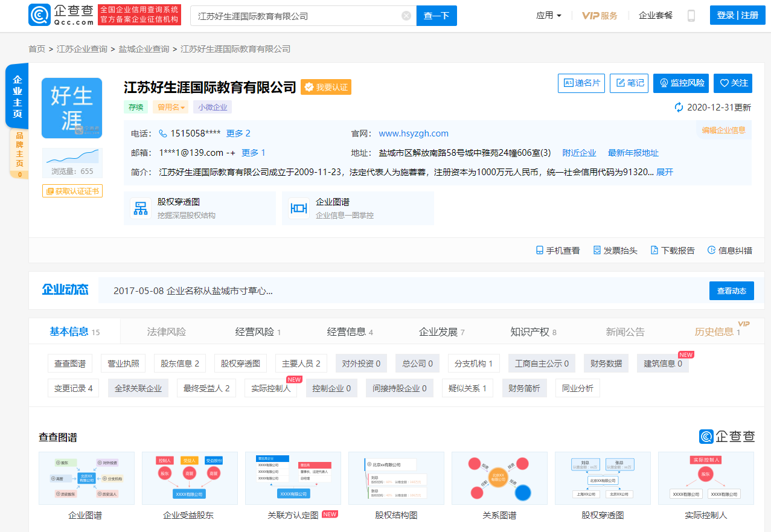The image size is (771, 532).
Task: Click the 我要认证 badge
Action: pyautogui.click(x=326, y=87)
